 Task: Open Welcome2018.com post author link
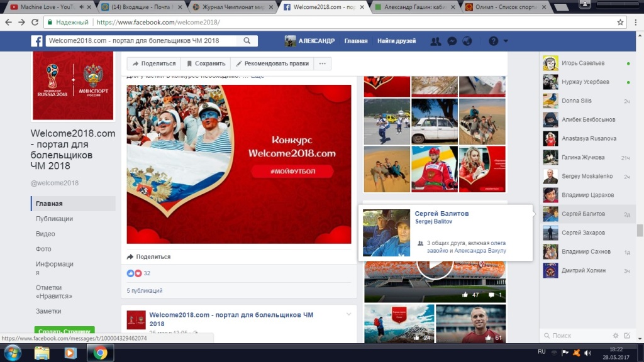[231, 319]
